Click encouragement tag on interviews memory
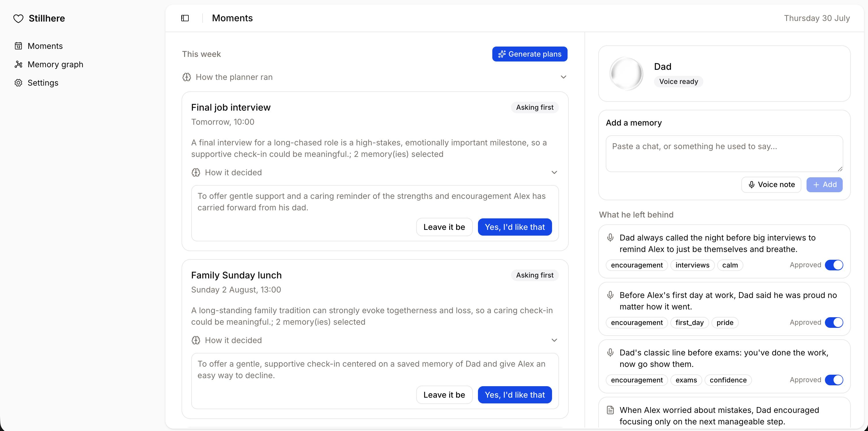868x431 pixels. [x=637, y=265]
